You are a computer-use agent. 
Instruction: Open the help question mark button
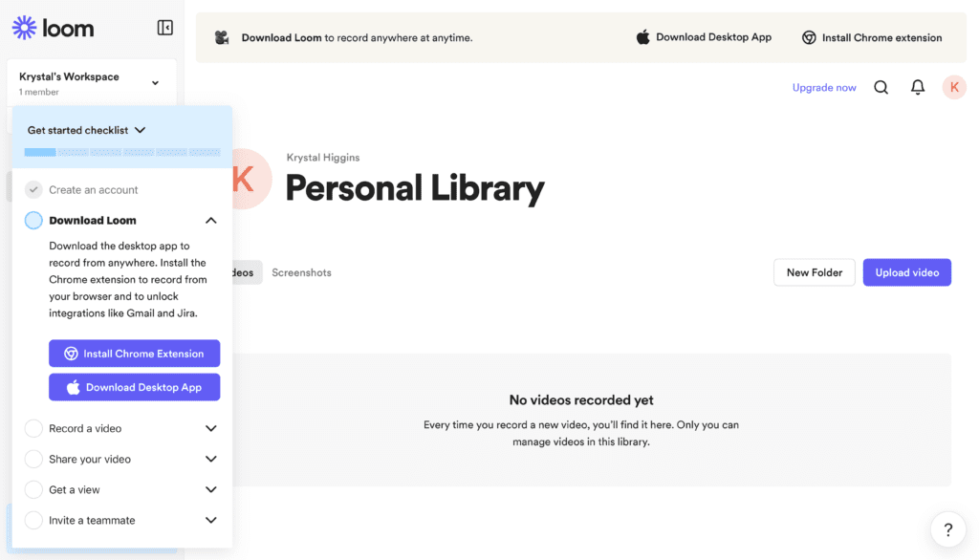coord(947,529)
